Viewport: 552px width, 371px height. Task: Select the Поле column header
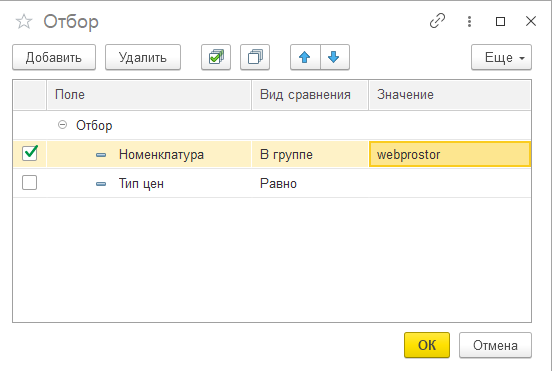[x=149, y=95]
